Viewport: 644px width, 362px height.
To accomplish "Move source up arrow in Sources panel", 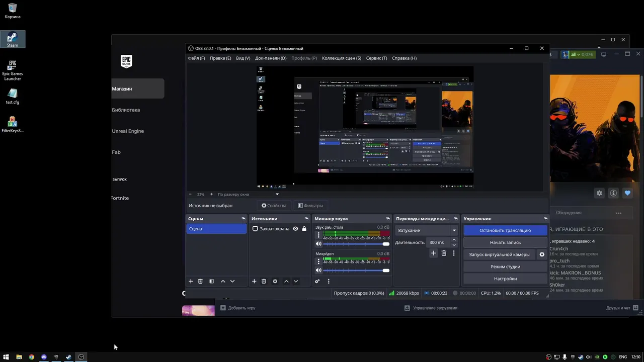I will (x=286, y=282).
